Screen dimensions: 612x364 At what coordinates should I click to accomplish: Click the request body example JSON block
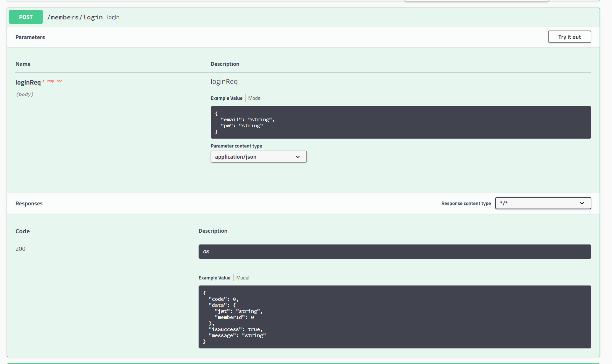401,122
